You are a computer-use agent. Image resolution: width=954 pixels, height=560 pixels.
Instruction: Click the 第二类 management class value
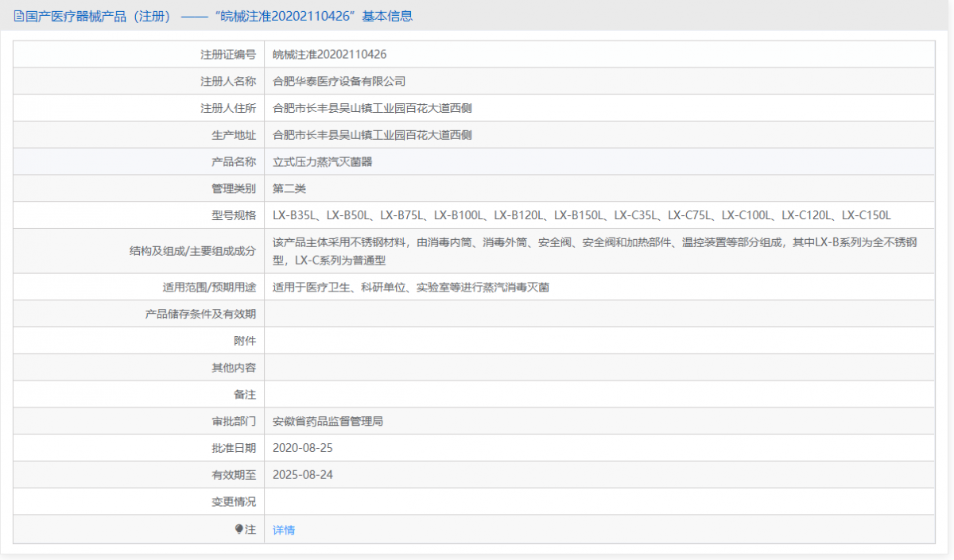pyautogui.click(x=289, y=188)
